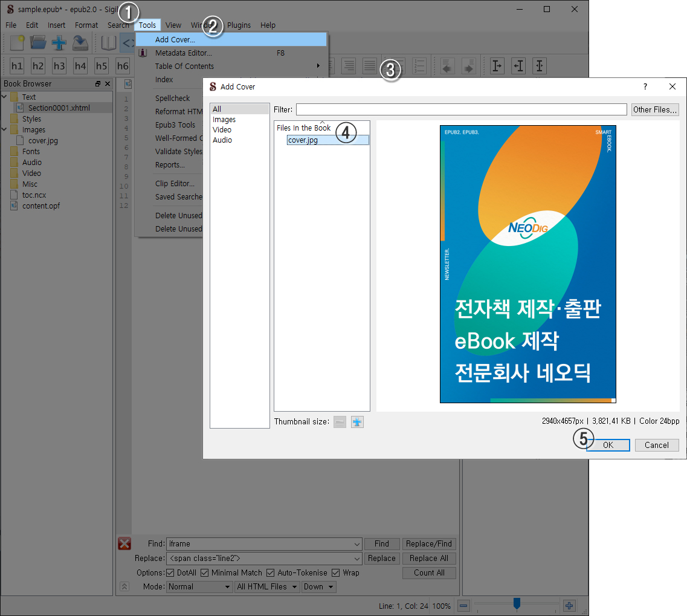Disable the Wrap checkbox
Image resolution: width=687 pixels, height=616 pixels.
click(336, 572)
